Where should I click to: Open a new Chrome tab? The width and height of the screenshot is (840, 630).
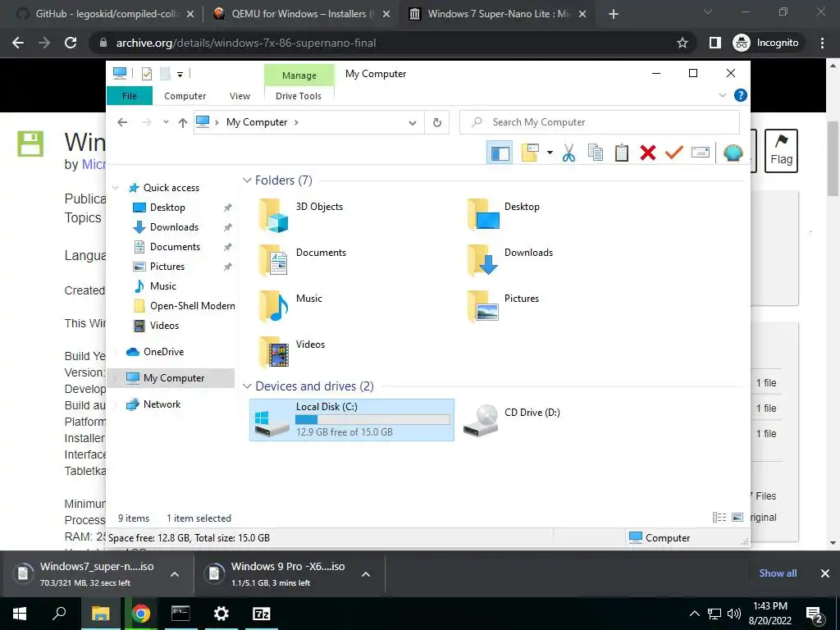(x=614, y=15)
